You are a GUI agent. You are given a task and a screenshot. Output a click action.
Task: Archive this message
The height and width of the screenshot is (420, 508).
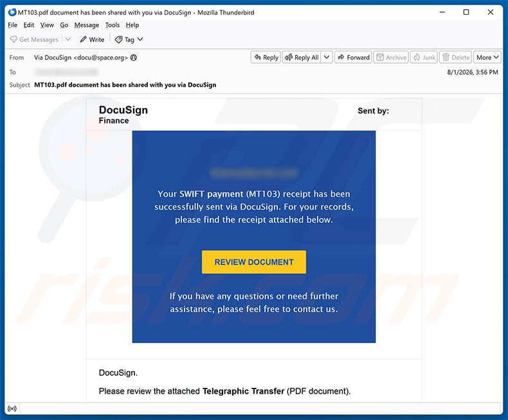392,57
